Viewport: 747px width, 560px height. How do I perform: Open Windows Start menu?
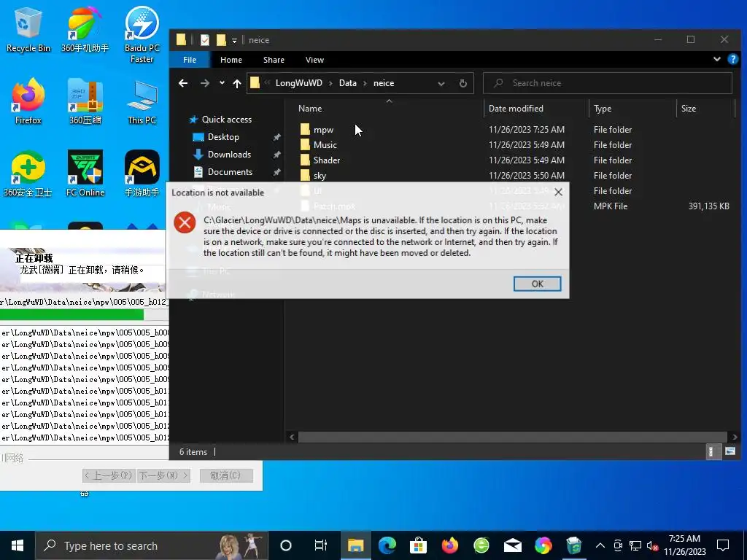pos(18,545)
